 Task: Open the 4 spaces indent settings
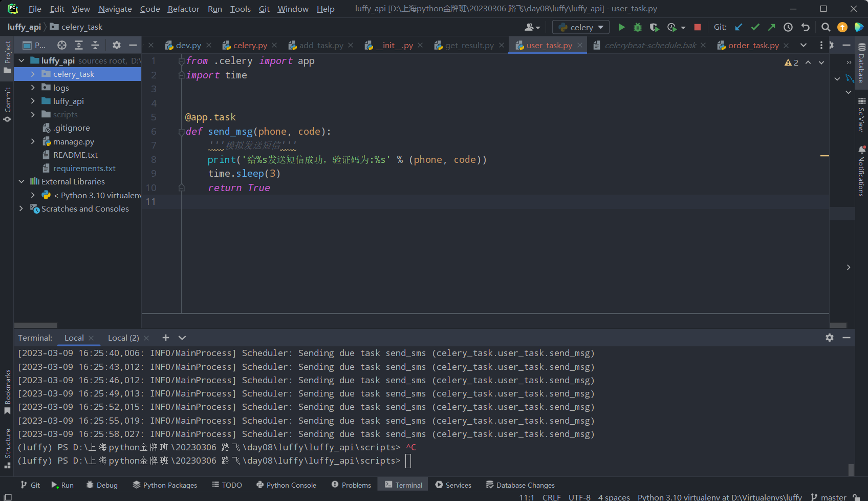tap(614, 497)
